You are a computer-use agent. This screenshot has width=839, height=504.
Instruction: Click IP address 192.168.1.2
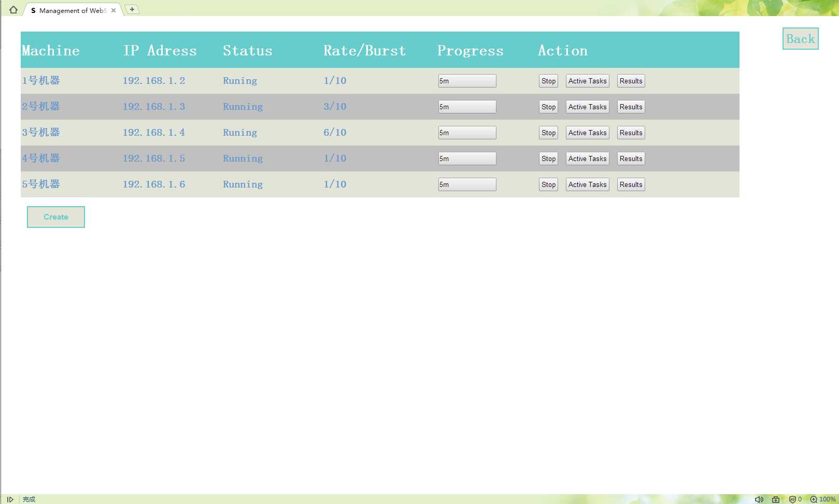(154, 81)
